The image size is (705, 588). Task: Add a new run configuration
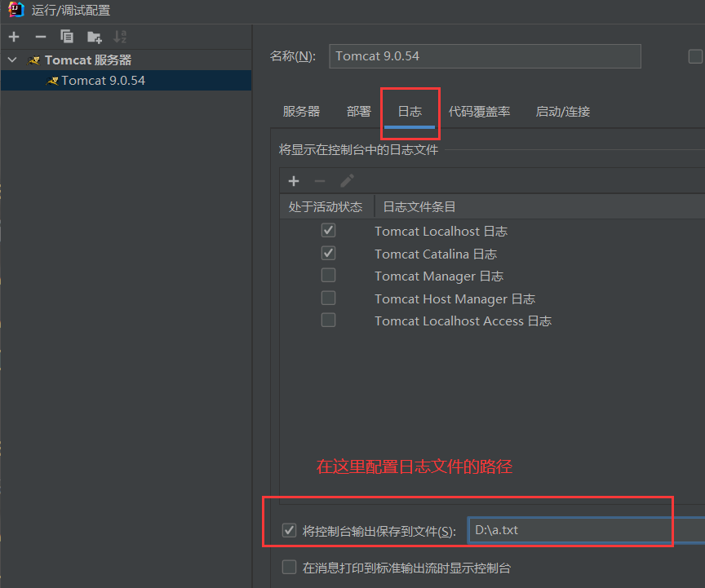(x=14, y=37)
